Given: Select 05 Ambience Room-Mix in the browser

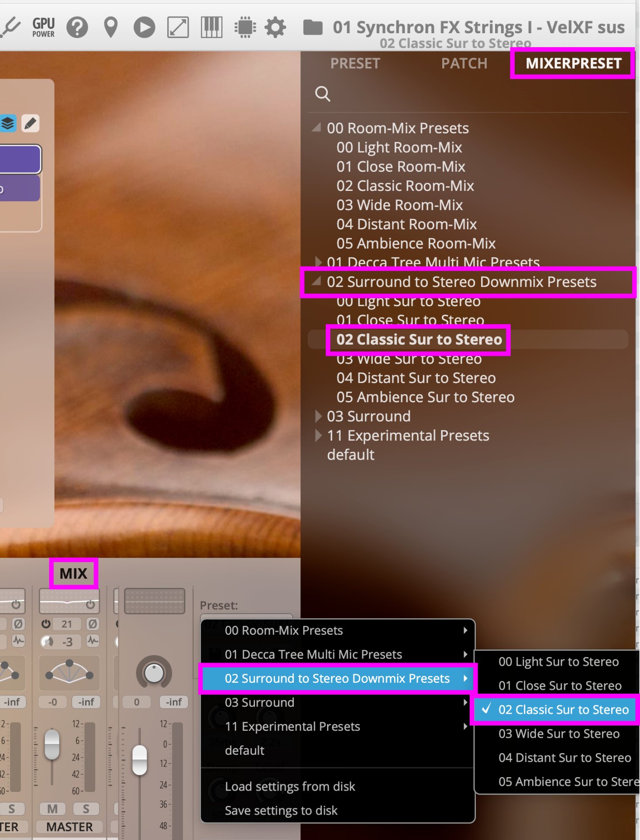Looking at the screenshot, I should tap(416, 244).
